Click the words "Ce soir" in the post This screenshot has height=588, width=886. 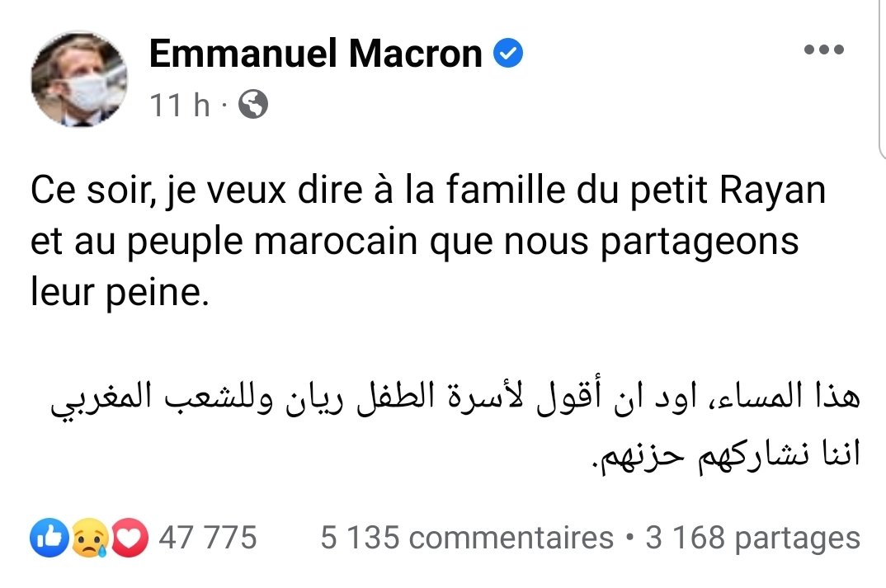click(x=89, y=191)
